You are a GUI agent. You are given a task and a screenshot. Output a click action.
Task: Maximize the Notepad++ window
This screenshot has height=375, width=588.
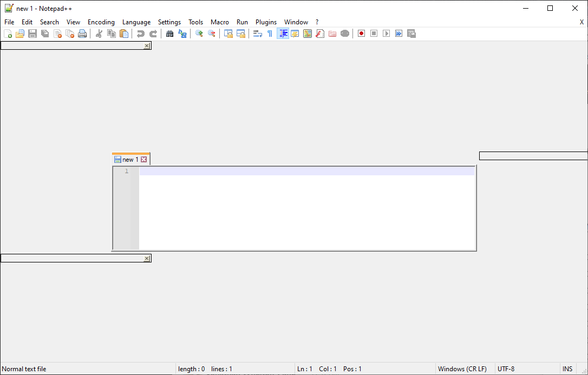550,8
